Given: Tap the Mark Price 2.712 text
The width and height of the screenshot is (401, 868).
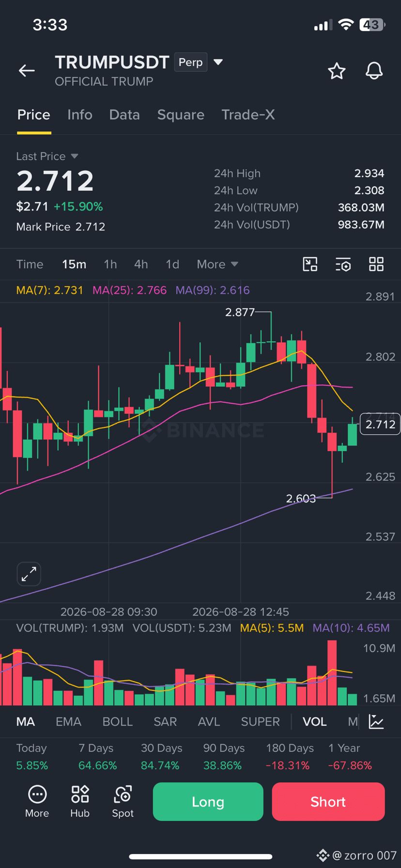Looking at the screenshot, I should [61, 227].
